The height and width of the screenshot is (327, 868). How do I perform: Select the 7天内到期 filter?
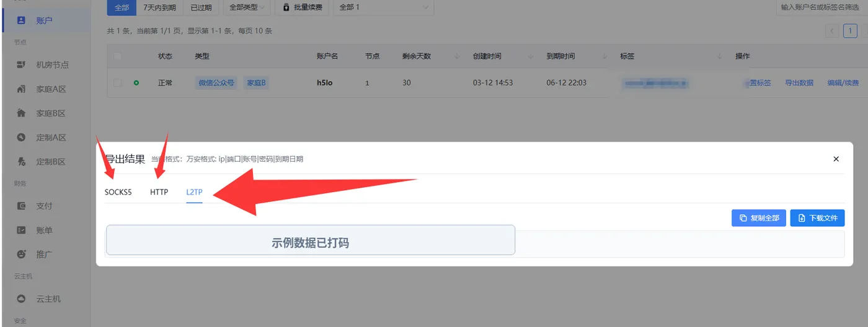coord(159,7)
